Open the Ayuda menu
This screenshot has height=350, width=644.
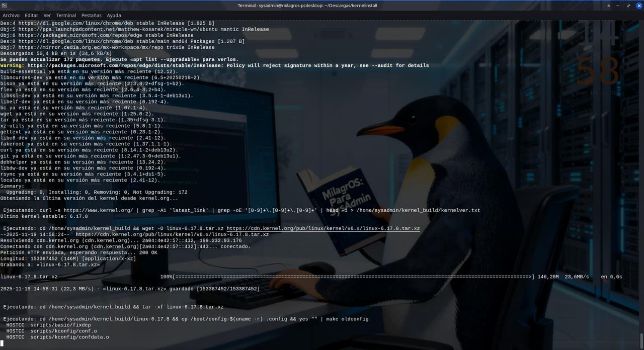(114, 16)
